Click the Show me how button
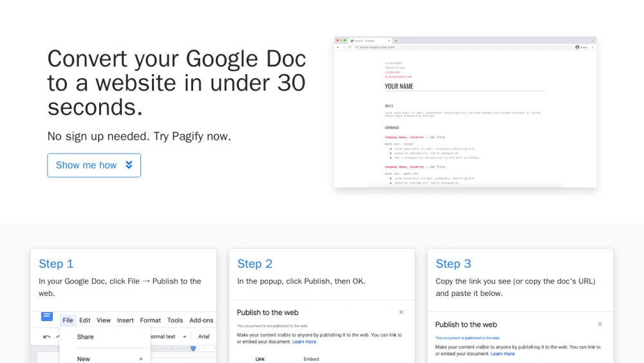Viewport: 644px width, 363px height. (x=93, y=165)
